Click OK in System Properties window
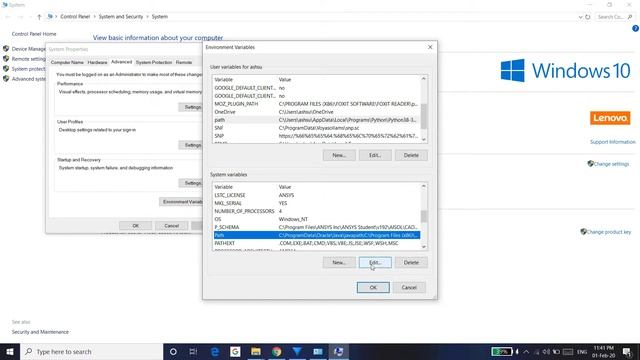This screenshot has height=360, width=640. coord(136,226)
